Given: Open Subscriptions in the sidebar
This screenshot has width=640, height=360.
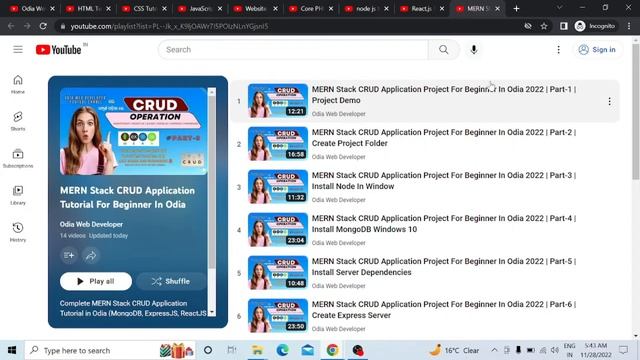Looking at the screenshot, I should (x=18, y=158).
